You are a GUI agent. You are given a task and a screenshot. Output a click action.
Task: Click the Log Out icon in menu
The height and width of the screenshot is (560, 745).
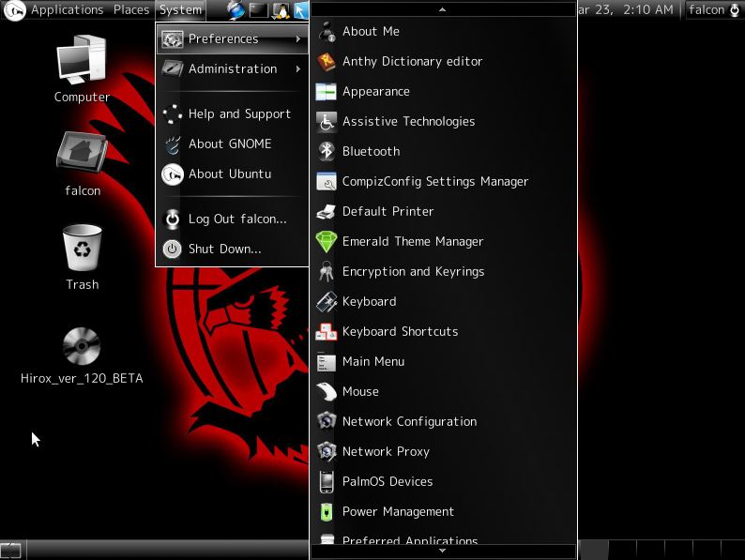pyautogui.click(x=172, y=219)
